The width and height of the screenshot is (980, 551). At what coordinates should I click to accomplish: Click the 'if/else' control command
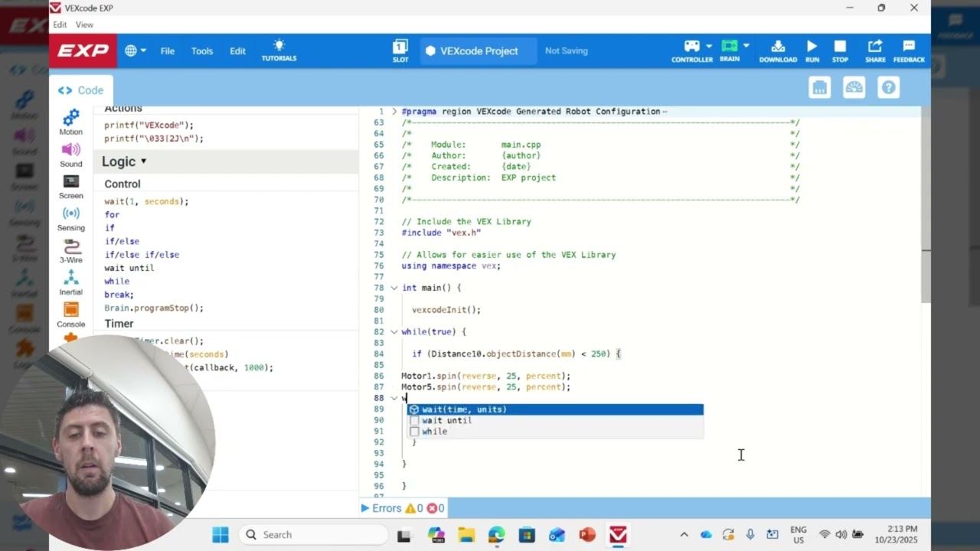pyautogui.click(x=122, y=241)
